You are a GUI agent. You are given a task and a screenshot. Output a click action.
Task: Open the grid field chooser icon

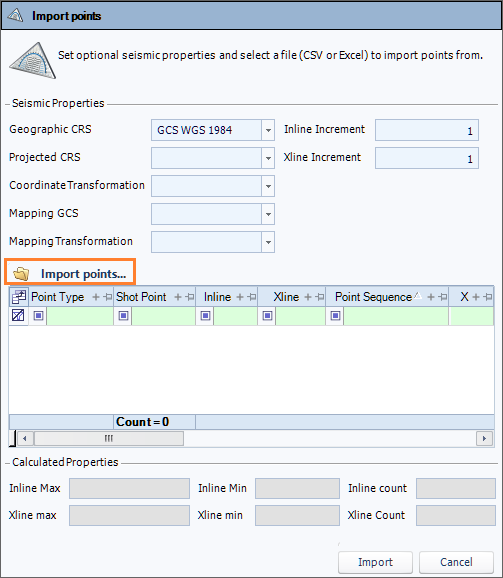tap(18, 297)
